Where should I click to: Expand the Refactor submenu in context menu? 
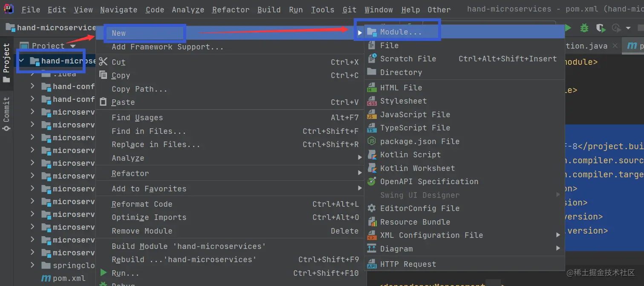230,173
